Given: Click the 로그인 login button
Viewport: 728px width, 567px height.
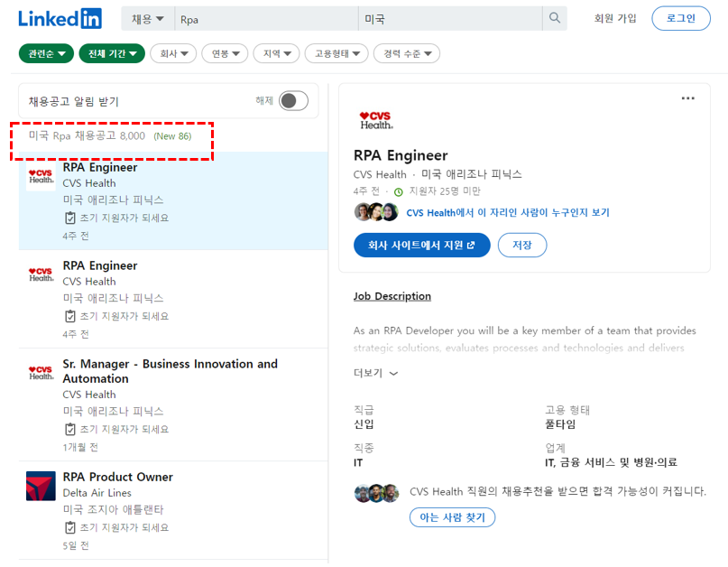Looking at the screenshot, I should 681,18.
